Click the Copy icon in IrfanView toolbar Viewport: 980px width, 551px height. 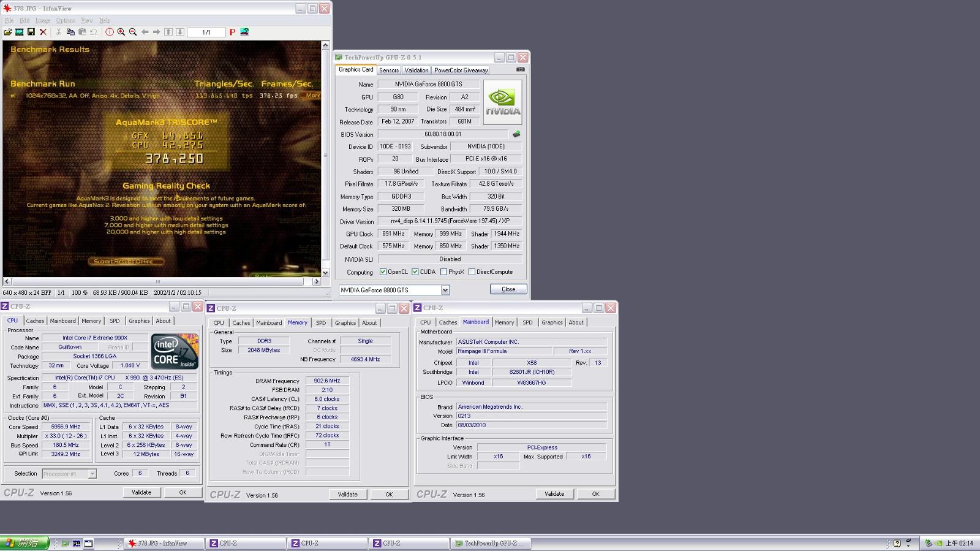(70, 32)
